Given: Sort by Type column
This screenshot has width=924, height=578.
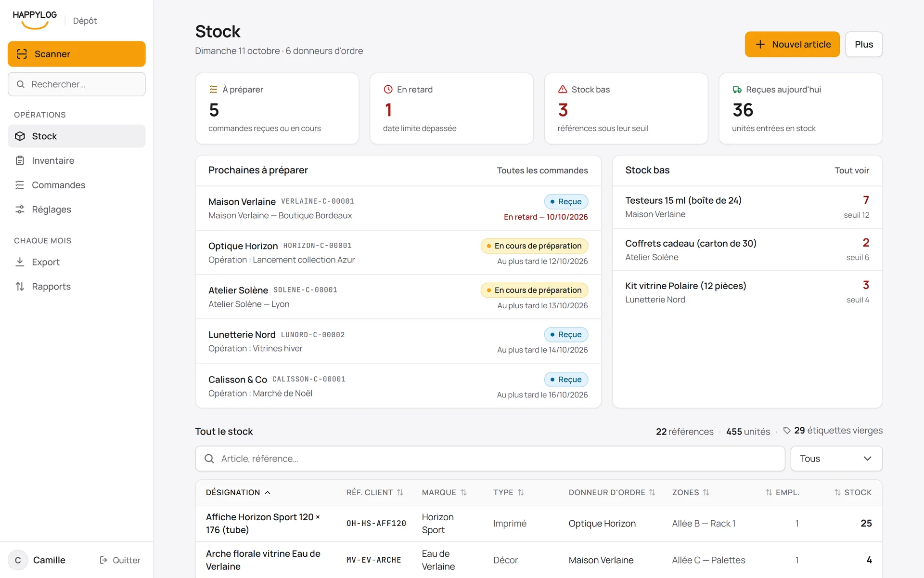Looking at the screenshot, I should 509,492.
